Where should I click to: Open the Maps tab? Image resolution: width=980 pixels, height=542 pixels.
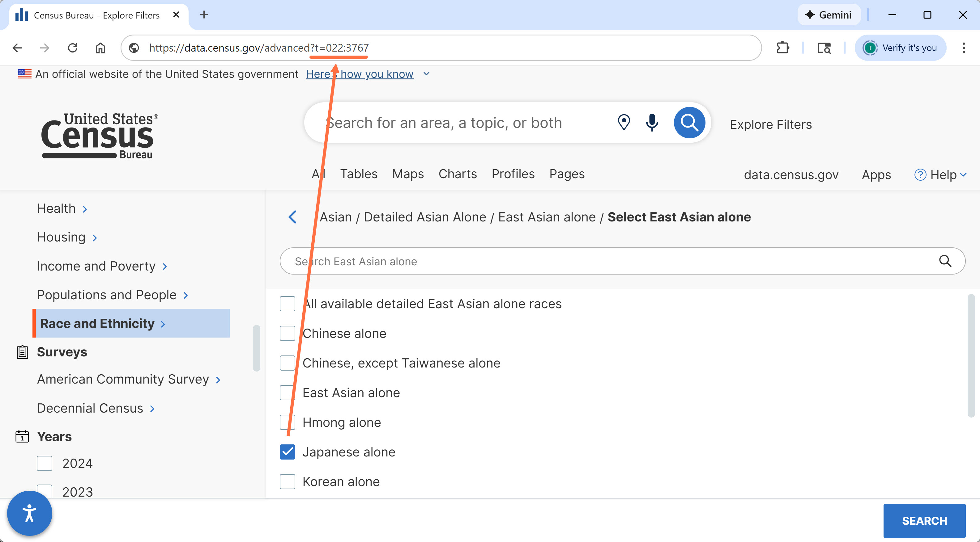point(408,174)
